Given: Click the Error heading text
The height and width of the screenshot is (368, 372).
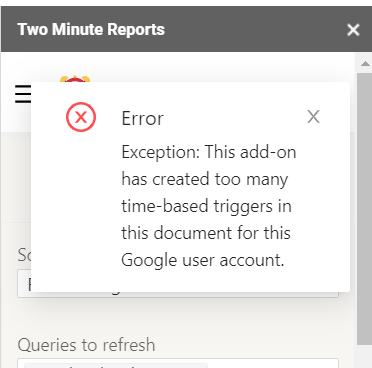Looking at the screenshot, I should click(143, 118).
